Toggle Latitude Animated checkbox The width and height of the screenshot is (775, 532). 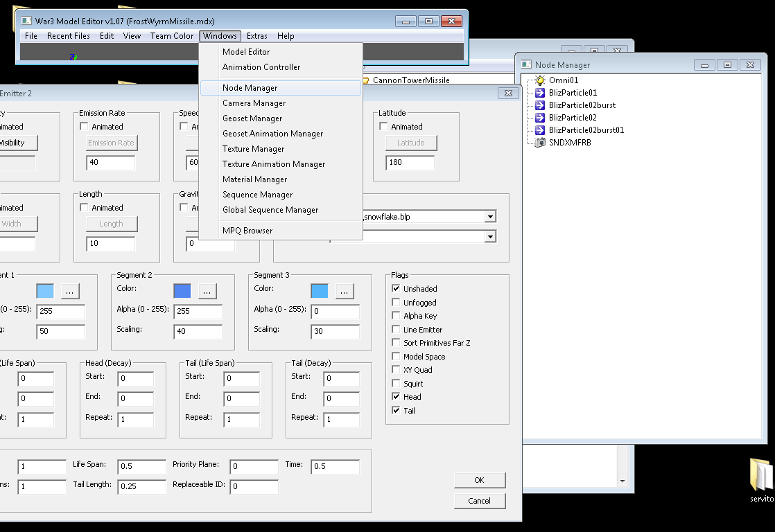[383, 127]
